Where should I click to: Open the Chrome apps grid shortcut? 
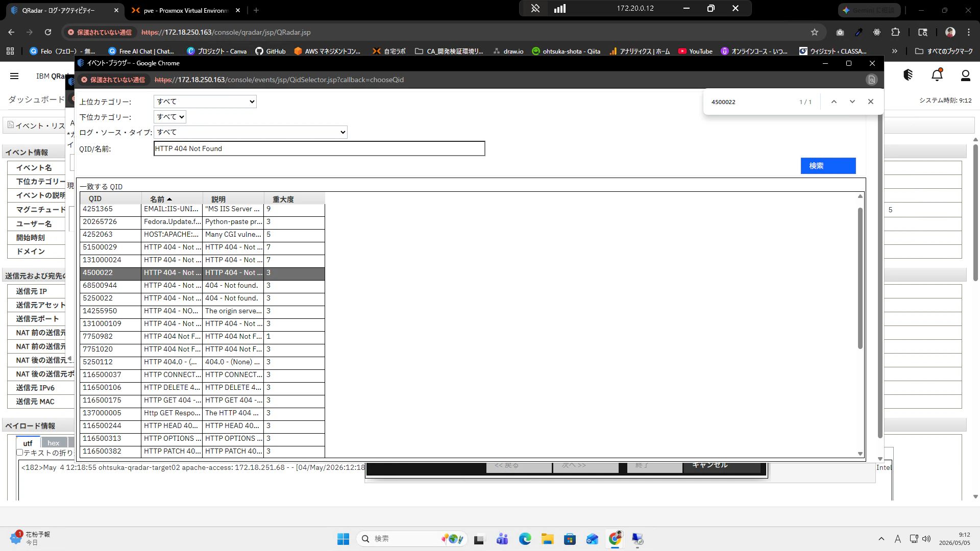click(10, 51)
